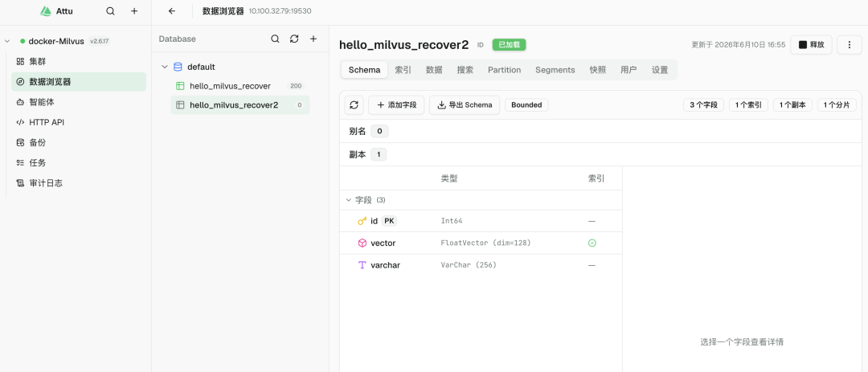Click the Int64 type cell
This screenshot has height=372, width=868.
coord(451,221)
